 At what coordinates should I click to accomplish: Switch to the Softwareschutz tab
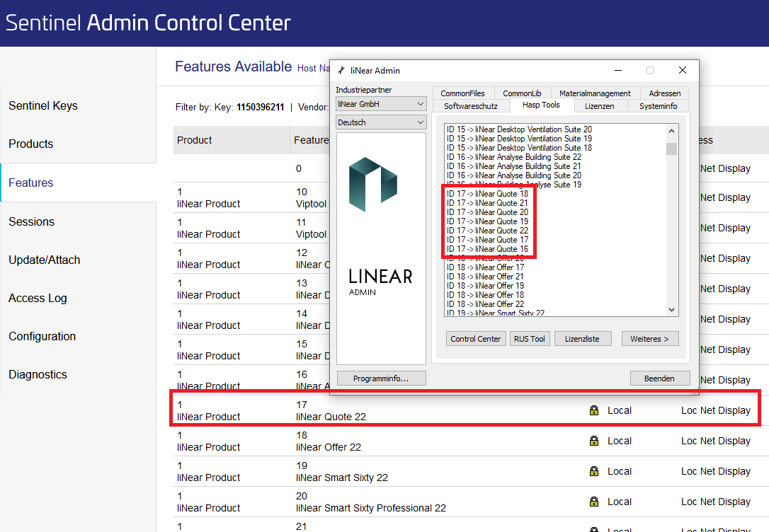[471, 106]
